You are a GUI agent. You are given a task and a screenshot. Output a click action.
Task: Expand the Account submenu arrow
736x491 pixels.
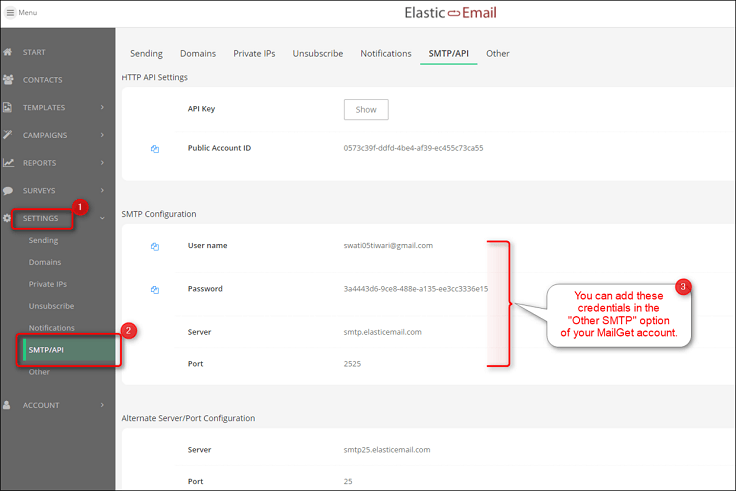[102, 405]
